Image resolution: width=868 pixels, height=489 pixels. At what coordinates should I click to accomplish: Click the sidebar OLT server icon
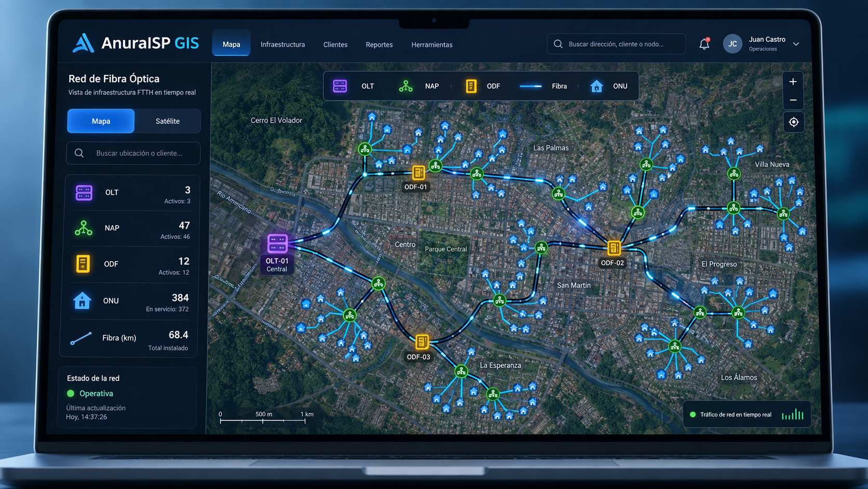tap(84, 193)
